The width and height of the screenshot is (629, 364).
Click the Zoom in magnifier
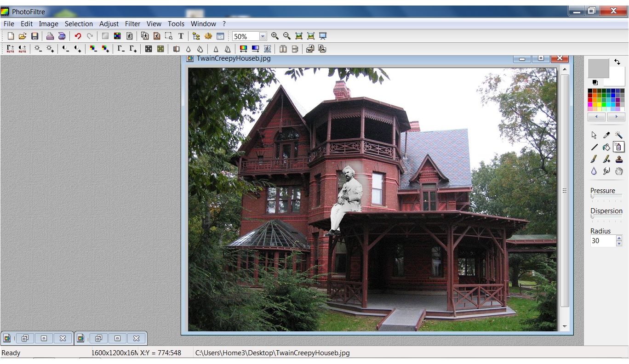point(275,36)
